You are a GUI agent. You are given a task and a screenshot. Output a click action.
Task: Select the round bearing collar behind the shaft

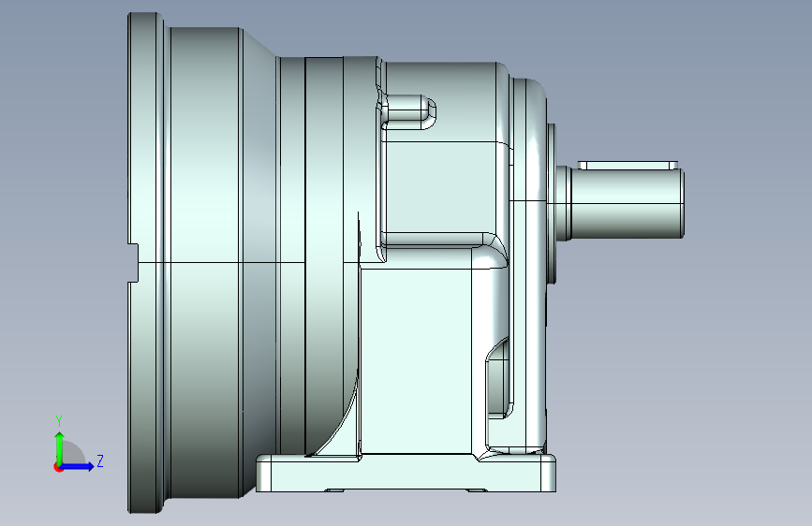point(552,203)
